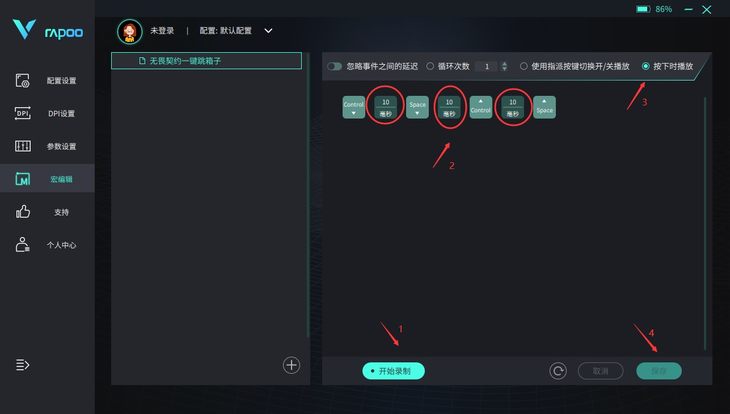Image resolution: width=730 pixels, height=414 pixels.
Task: Add a new macro with the plus icon
Action: pyautogui.click(x=291, y=365)
